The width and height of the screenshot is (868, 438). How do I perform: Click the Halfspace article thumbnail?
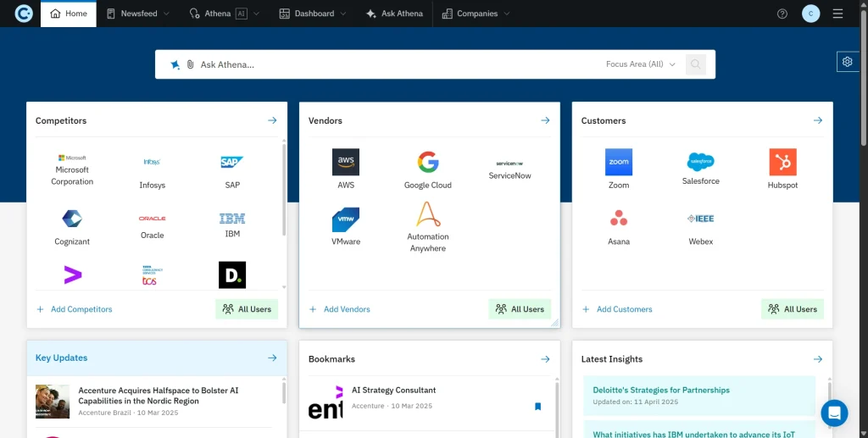click(53, 402)
